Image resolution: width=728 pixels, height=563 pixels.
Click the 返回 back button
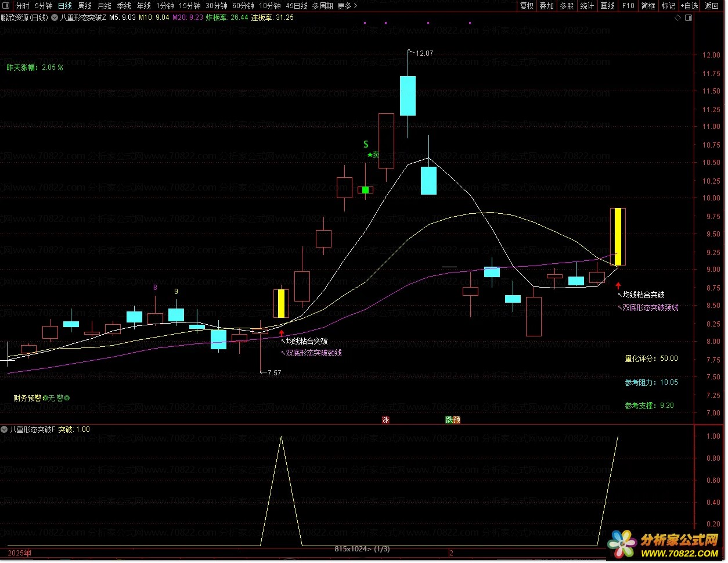point(712,6)
